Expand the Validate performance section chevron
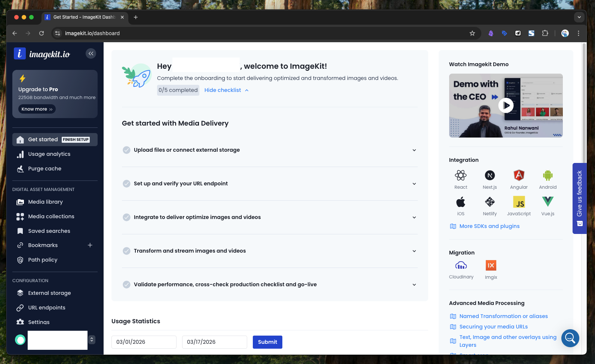 414,285
